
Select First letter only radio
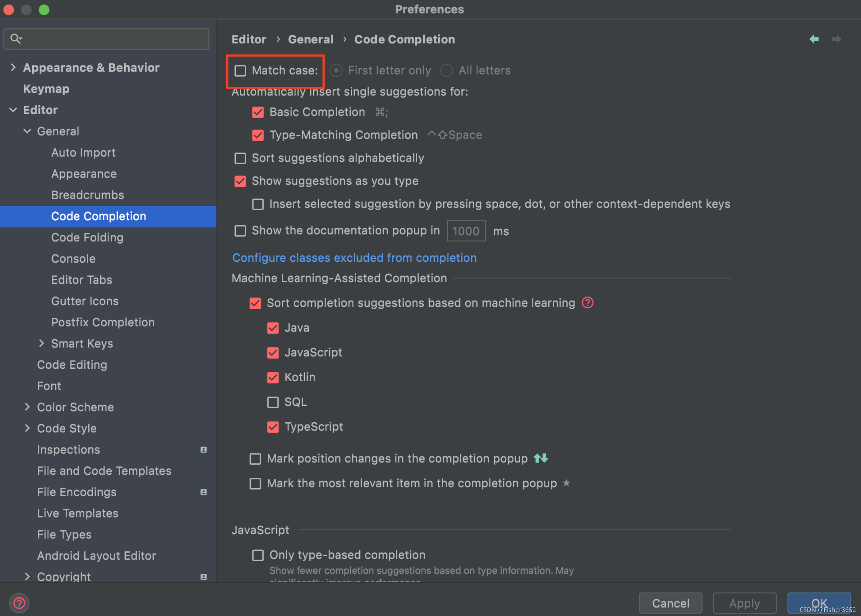tap(336, 71)
